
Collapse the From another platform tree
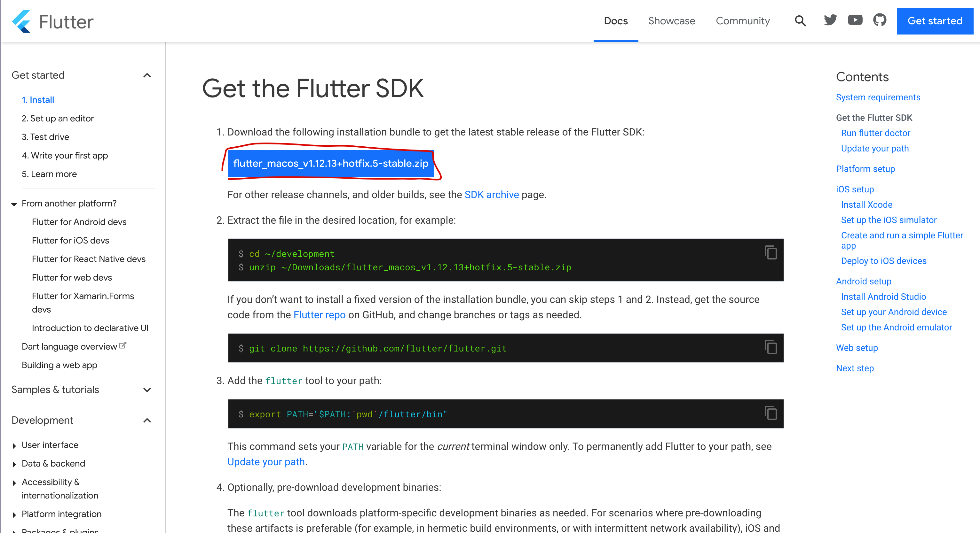pos(14,204)
